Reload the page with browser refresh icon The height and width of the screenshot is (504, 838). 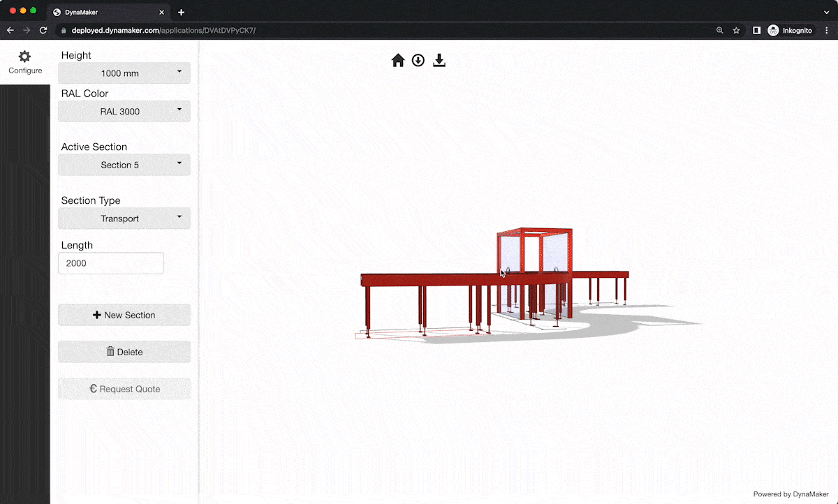(x=43, y=31)
